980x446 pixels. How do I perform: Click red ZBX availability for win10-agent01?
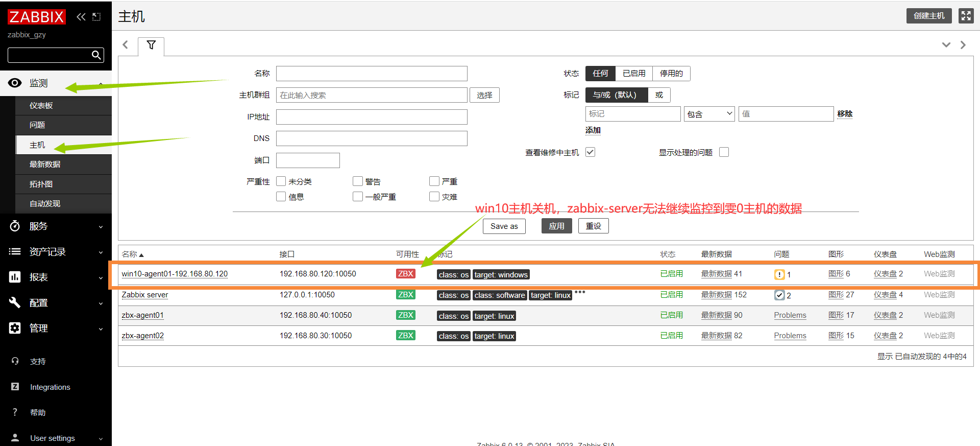(406, 274)
